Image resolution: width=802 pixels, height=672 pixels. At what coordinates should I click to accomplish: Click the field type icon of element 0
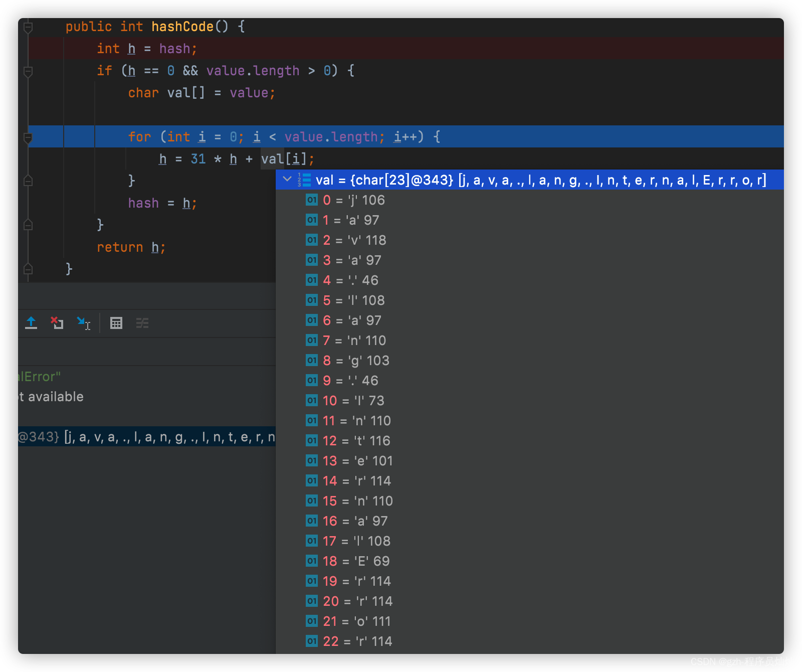click(312, 200)
